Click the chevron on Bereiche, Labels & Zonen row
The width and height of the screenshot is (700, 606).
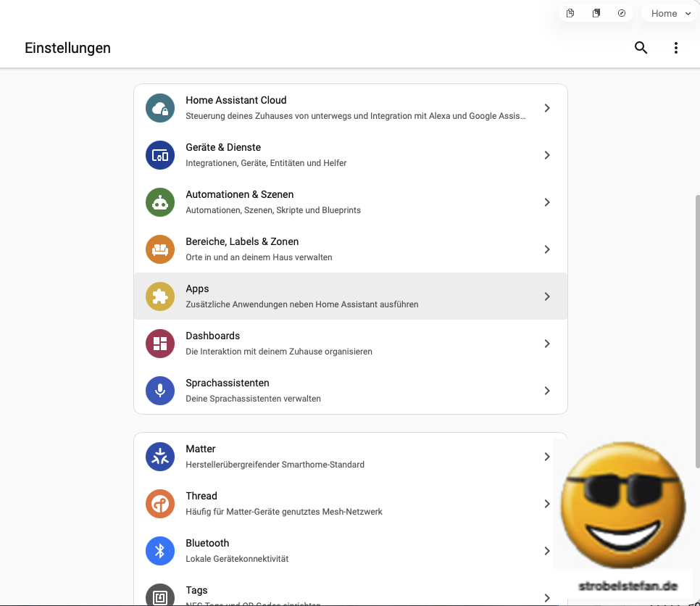click(547, 249)
